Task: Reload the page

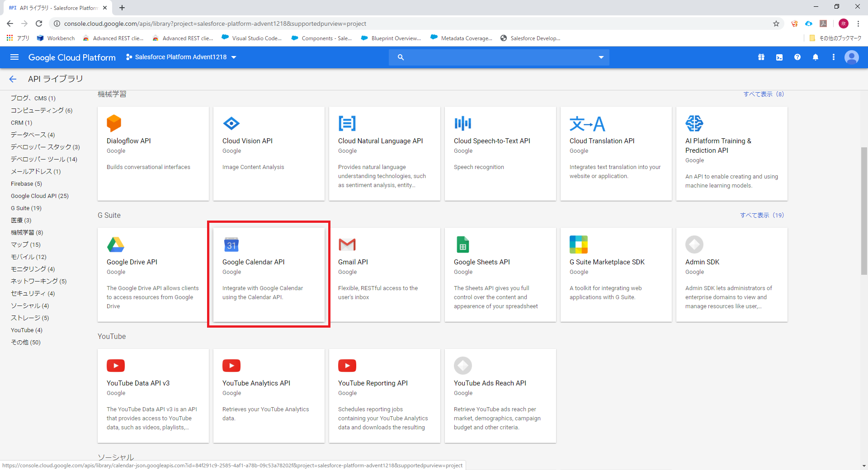Action: tap(39, 23)
